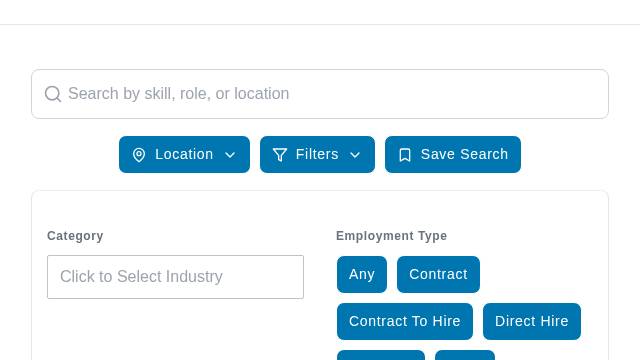Click the bookmark icon on Save Search
This screenshot has height=360, width=640.
pos(405,155)
